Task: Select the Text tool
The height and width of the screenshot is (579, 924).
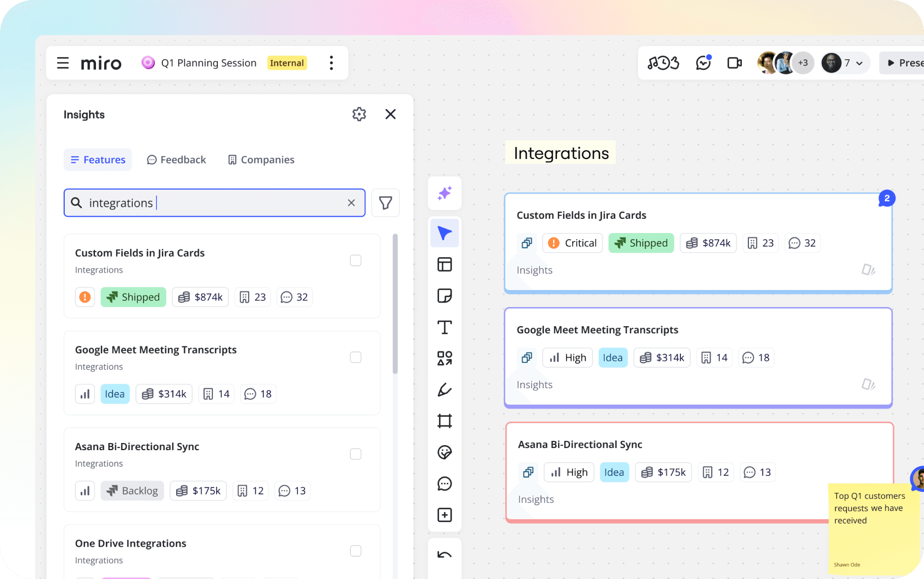Action: [444, 327]
